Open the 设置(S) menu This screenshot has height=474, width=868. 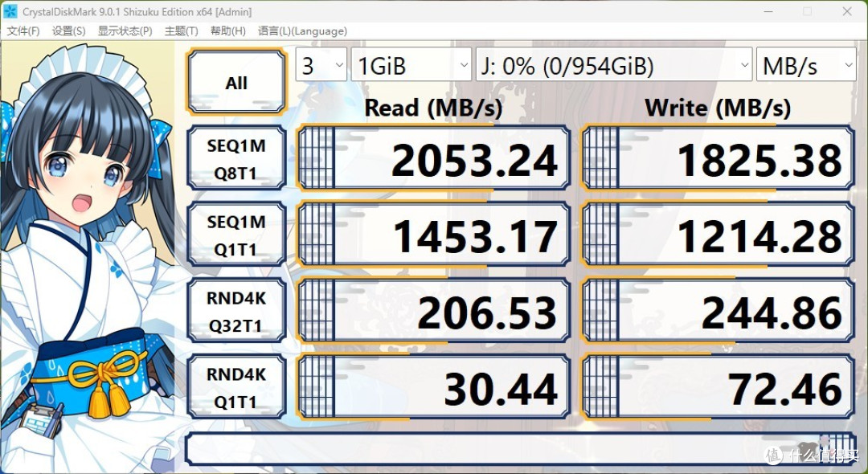pos(68,31)
